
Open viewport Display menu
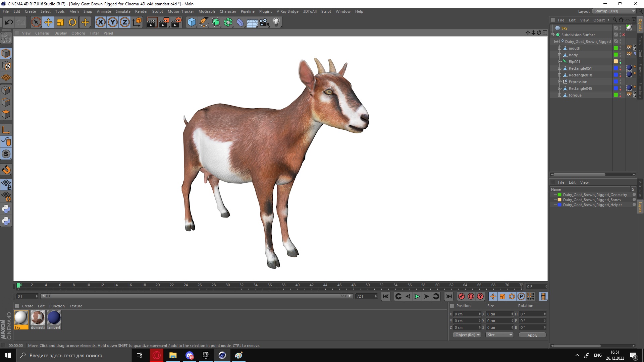[60, 33]
